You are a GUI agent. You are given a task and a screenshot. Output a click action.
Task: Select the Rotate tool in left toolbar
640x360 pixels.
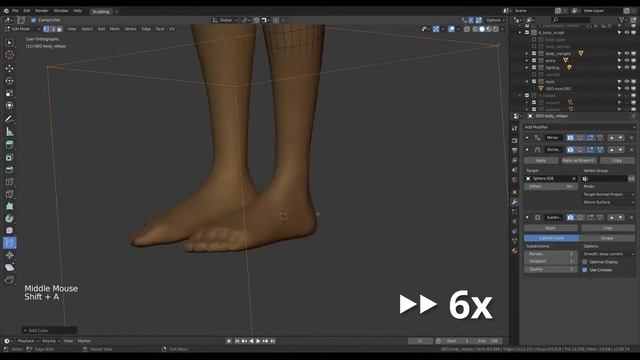(x=9, y=81)
